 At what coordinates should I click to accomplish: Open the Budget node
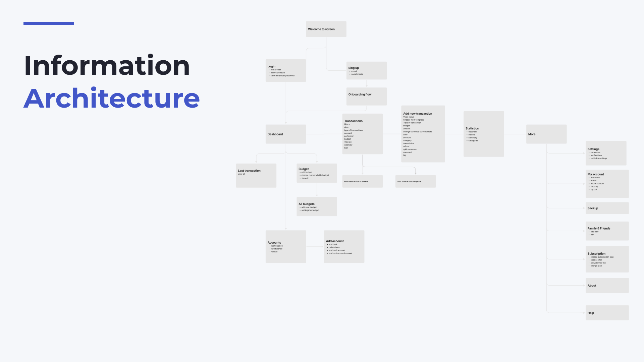317,173
